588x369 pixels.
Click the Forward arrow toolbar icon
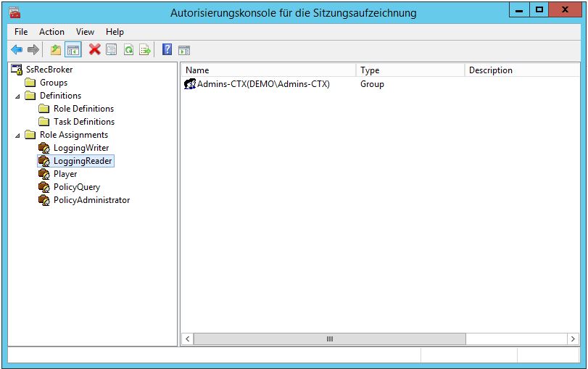[x=33, y=49]
